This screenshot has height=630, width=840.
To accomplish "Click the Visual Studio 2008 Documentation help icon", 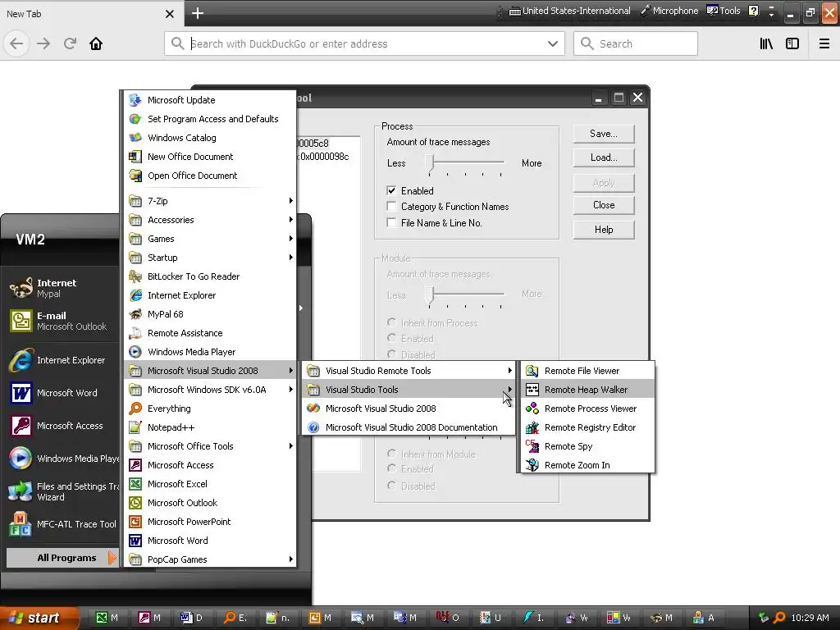I will tap(313, 427).
